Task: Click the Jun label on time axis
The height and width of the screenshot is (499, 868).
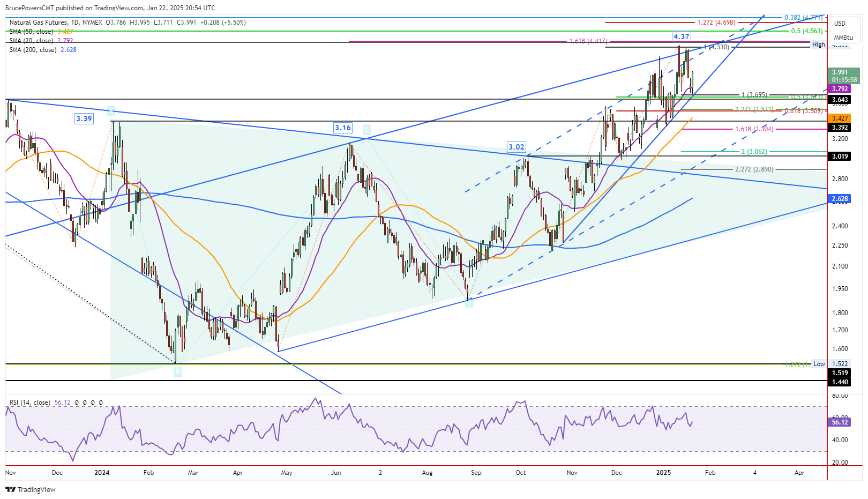Action: pos(336,473)
